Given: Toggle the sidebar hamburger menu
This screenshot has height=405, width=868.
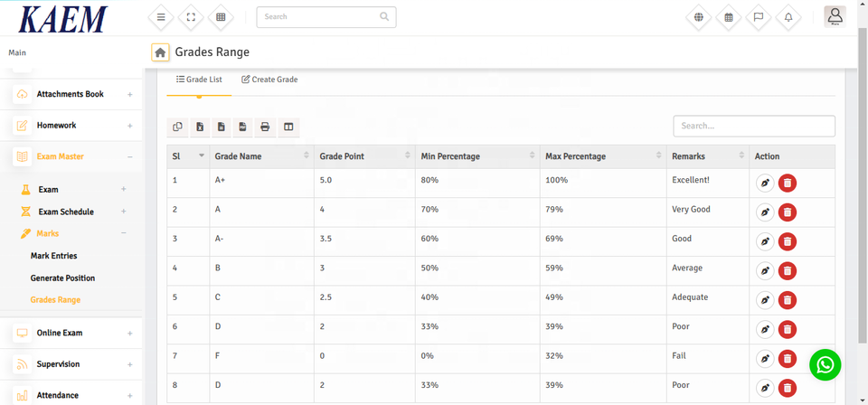Looking at the screenshot, I should coord(161,17).
